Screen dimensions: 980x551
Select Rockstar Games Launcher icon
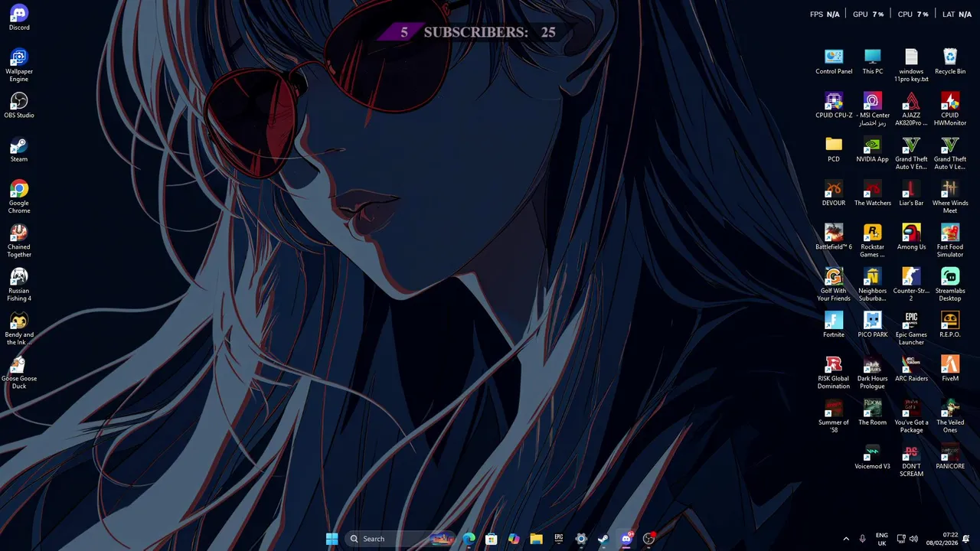(873, 240)
